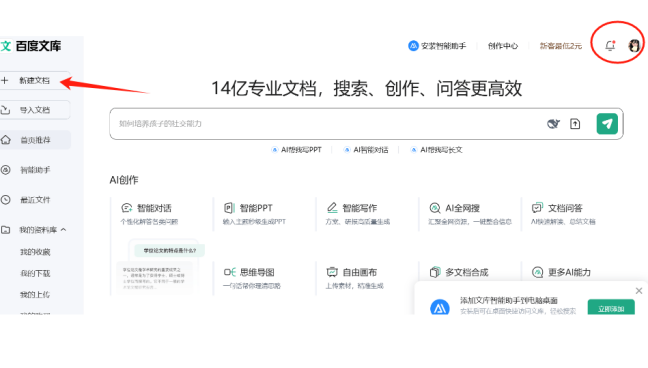
Task: Open 我的下载 in the library
Action: click(x=35, y=273)
